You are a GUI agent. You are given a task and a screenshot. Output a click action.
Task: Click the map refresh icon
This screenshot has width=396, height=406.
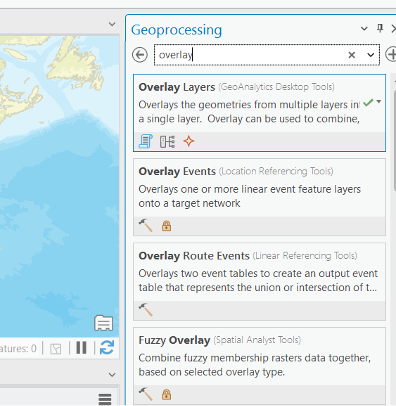pyautogui.click(x=107, y=348)
